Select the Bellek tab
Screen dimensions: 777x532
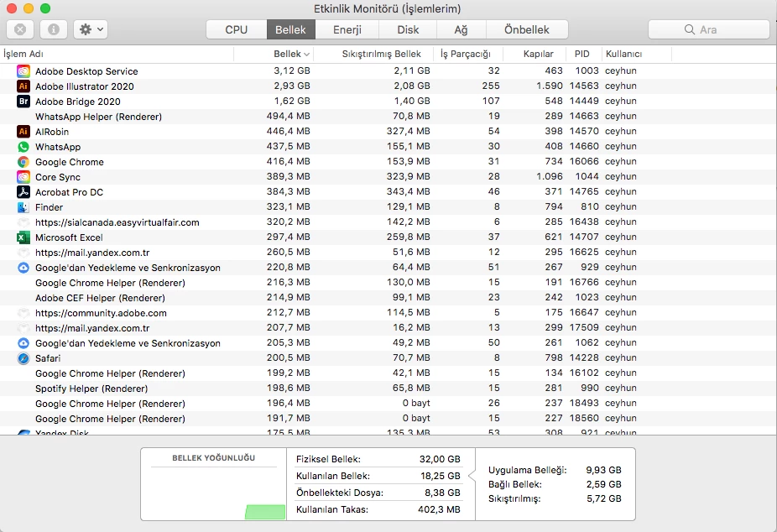click(290, 29)
